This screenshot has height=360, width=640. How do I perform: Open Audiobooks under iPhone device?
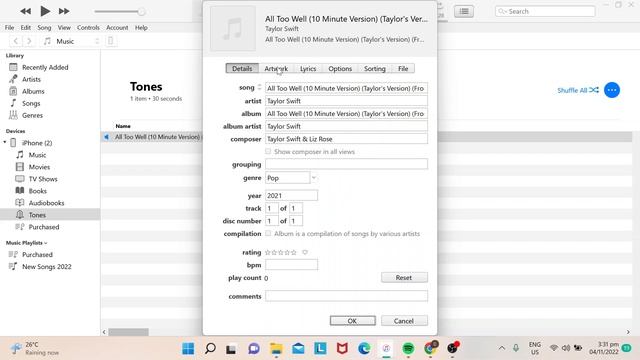coord(46,203)
